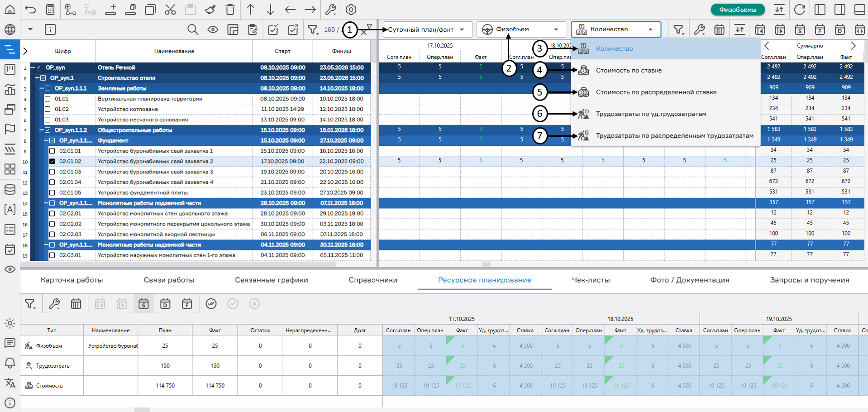Uncheck the checkbox for work 02.01.02
This screenshot has height=412, width=868.
52,161
